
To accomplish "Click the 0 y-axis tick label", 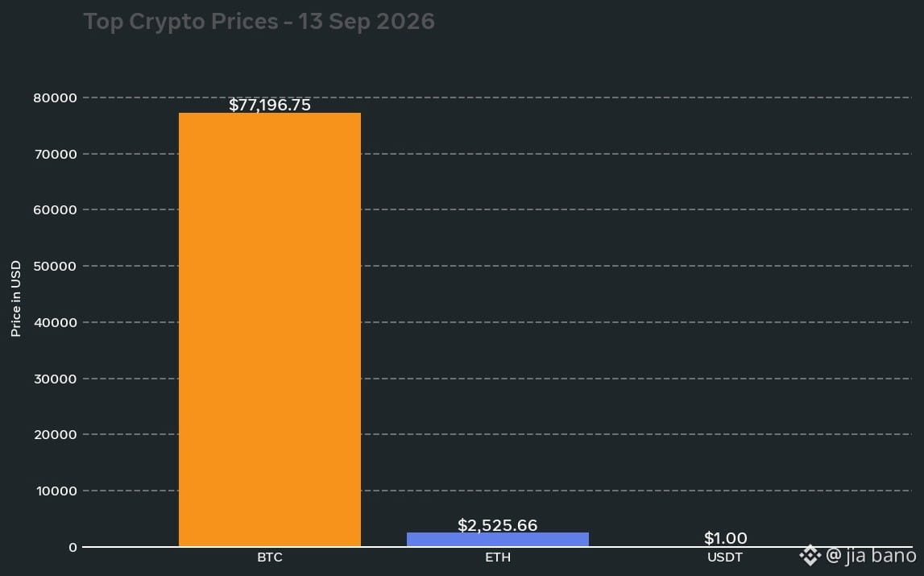I will (x=73, y=548).
